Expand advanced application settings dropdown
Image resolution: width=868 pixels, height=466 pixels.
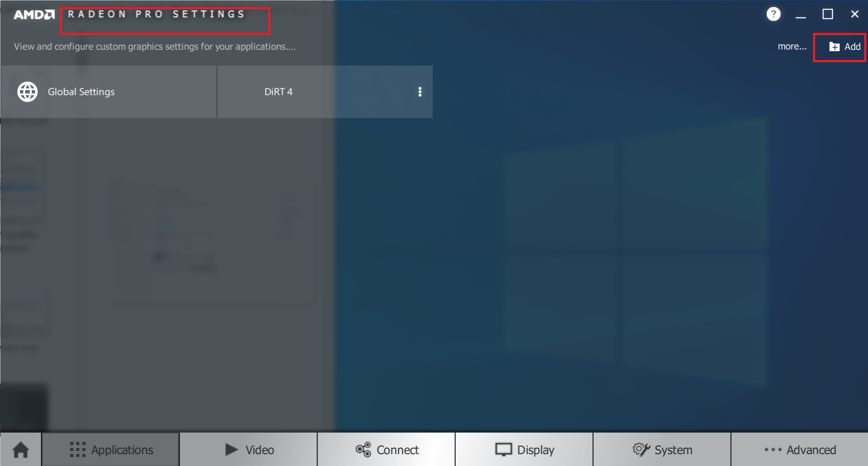coord(420,91)
